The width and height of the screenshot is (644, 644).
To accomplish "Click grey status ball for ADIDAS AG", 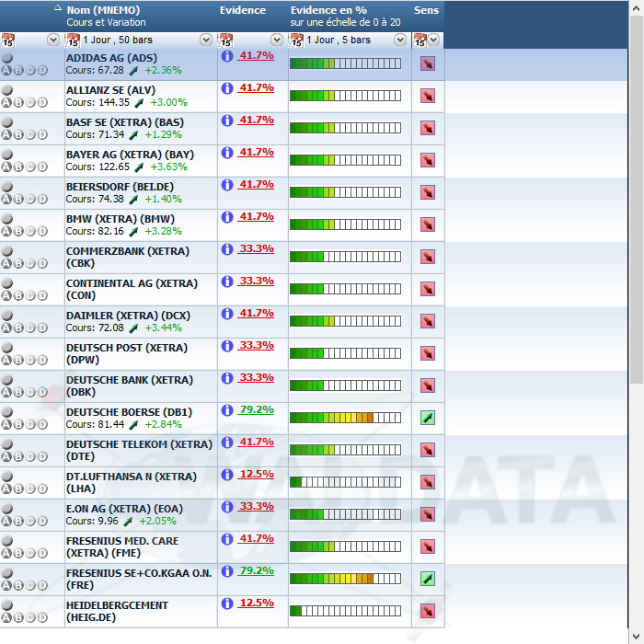I will 7,57.
